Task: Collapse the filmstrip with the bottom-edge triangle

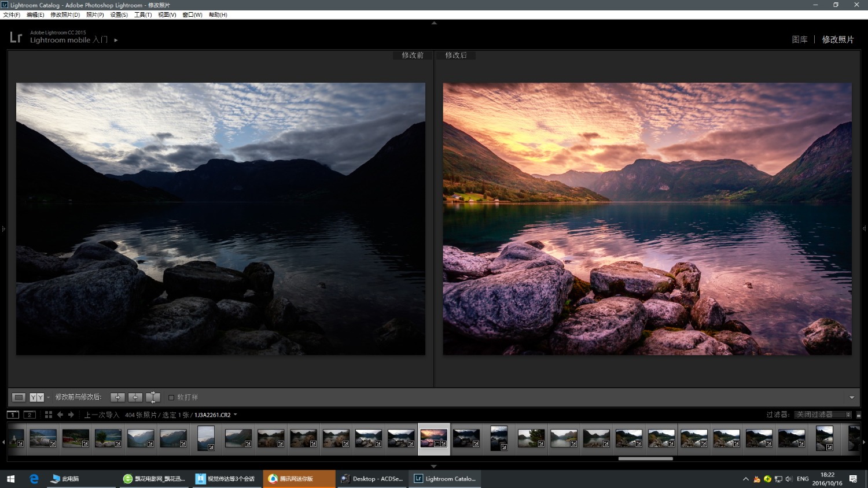Action: (434, 466)
